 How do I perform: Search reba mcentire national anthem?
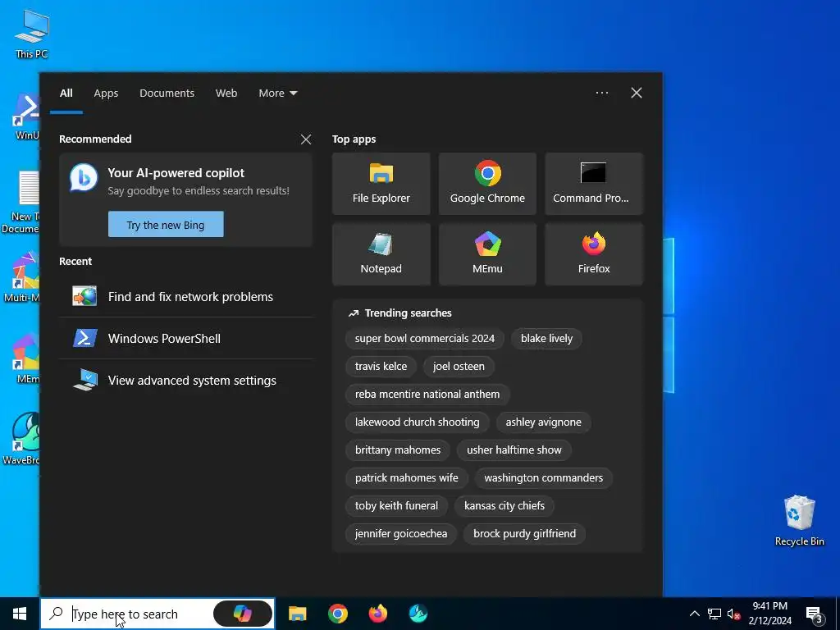pos(427,394)
